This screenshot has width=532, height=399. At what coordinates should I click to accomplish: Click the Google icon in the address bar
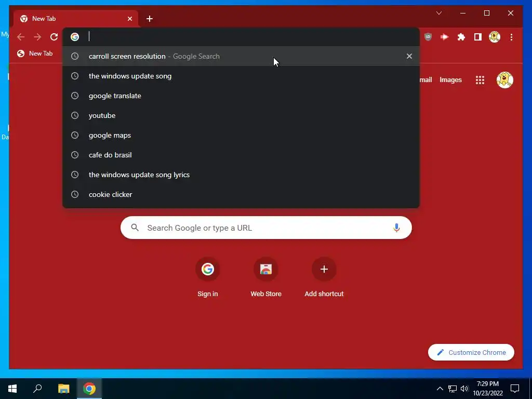pos(75,37)
